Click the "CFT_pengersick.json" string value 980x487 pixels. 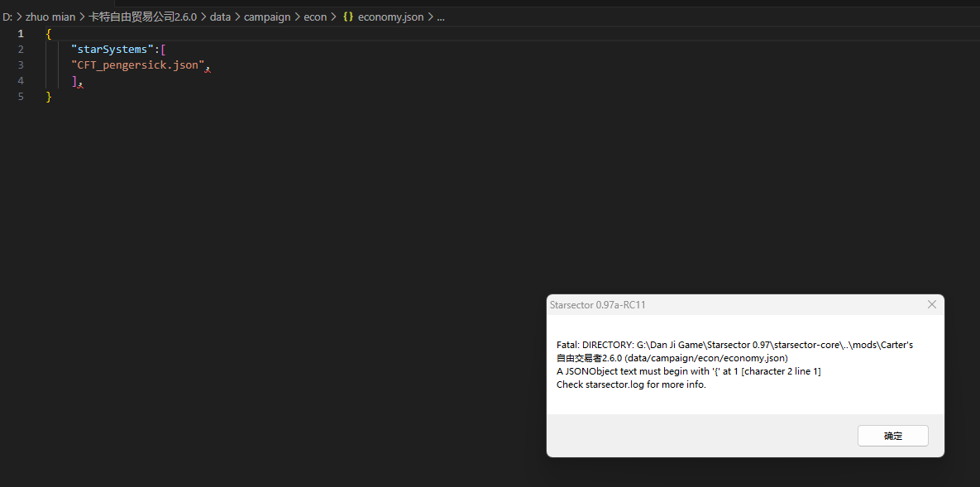137,65
